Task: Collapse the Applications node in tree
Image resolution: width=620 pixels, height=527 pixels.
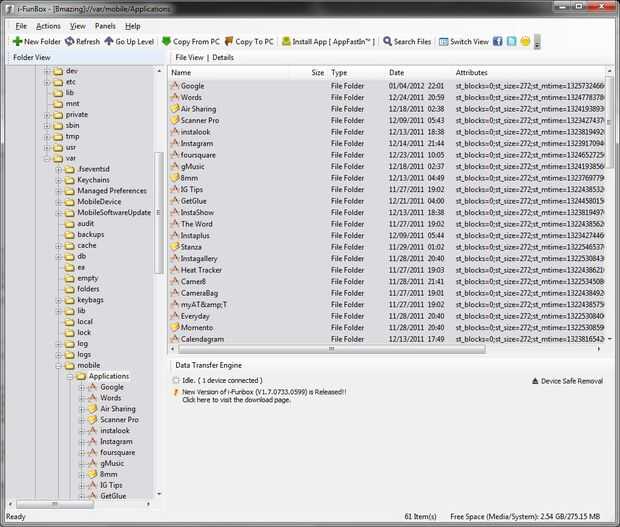Action: tap(70, 376)
